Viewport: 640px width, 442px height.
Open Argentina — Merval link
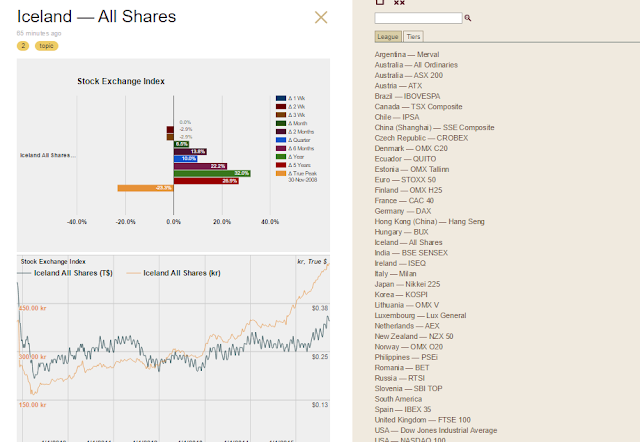407,54
